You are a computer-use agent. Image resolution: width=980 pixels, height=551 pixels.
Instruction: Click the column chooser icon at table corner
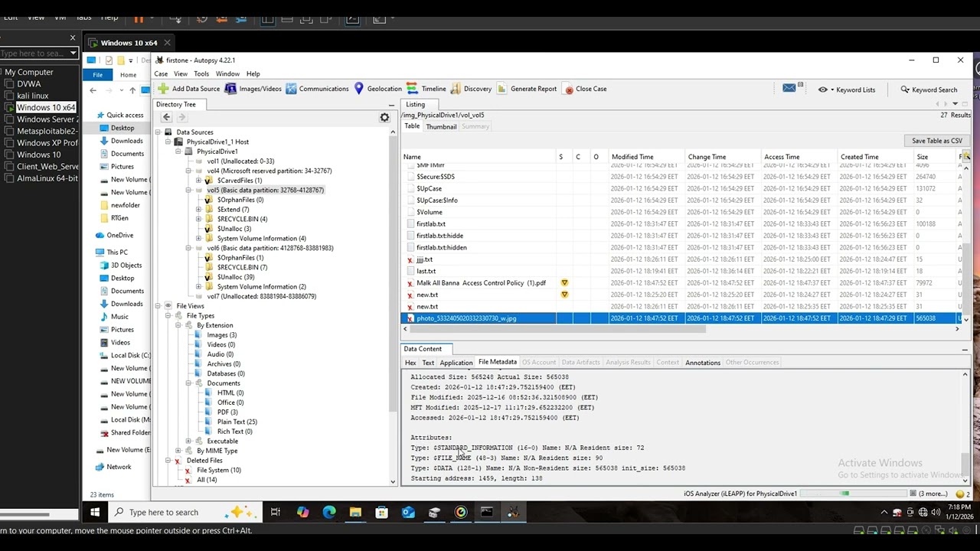point(966,157)
